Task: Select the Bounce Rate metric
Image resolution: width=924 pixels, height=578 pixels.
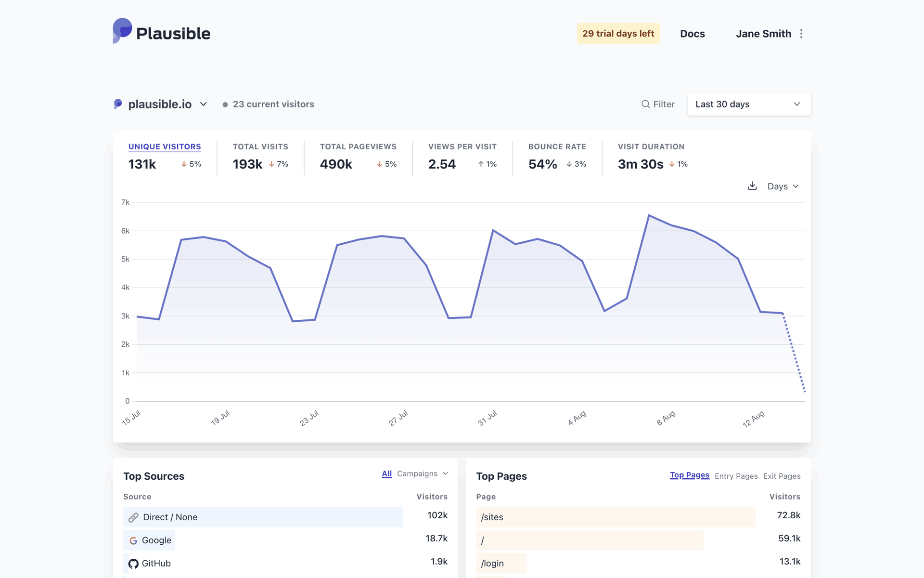Action: [557, 147]
